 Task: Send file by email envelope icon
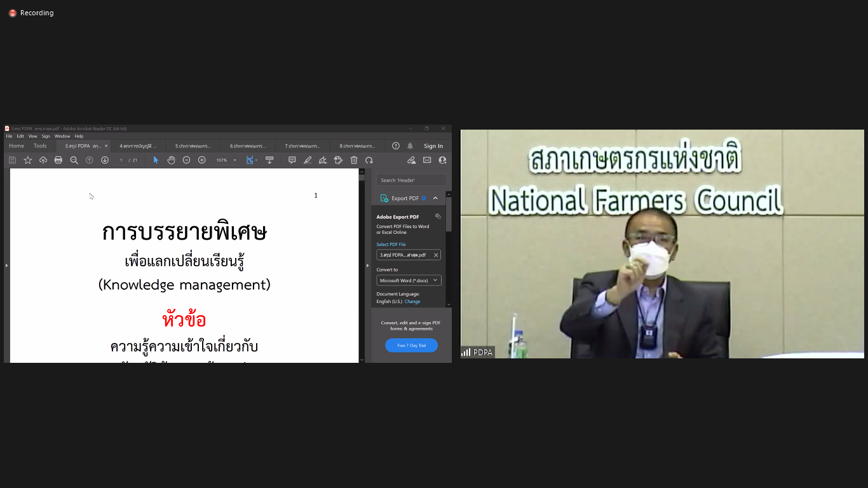coord(427,160)
